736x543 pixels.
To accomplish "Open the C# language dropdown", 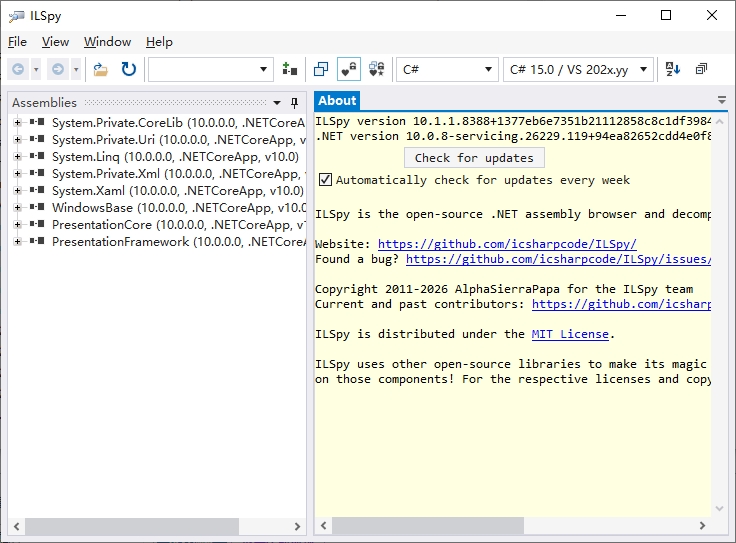I will (447, 69).
